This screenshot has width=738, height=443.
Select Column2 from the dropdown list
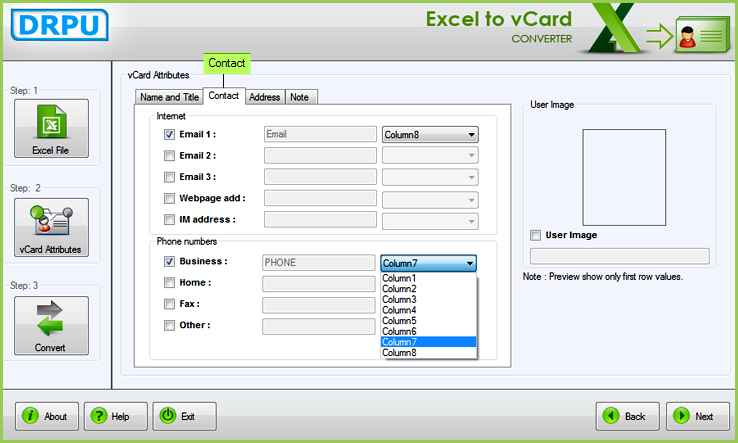click(428, 289)
